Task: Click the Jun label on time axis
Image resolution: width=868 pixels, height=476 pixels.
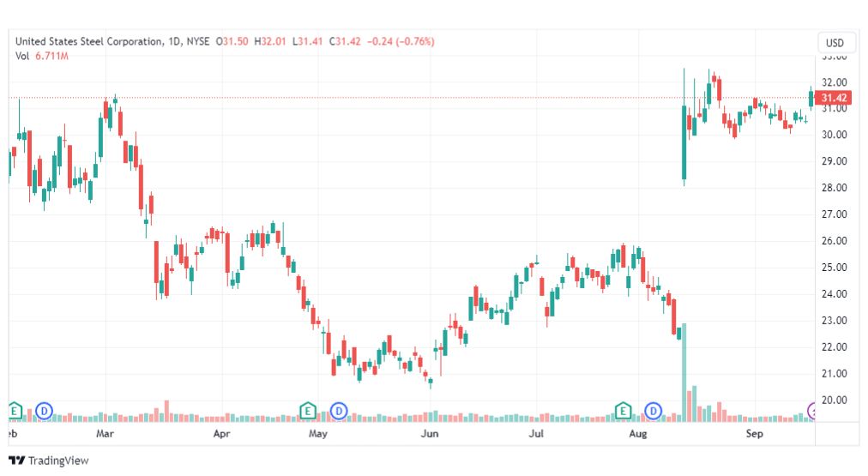Action: click(x=430, y=433)
